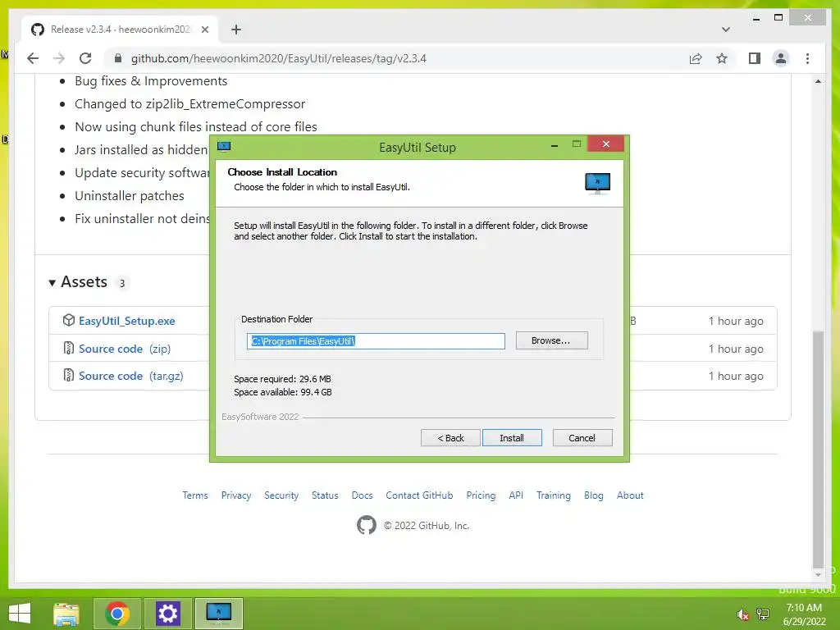840x630 pixels.
Task: Open the Pricing footer link
Action: coord(481,495)
